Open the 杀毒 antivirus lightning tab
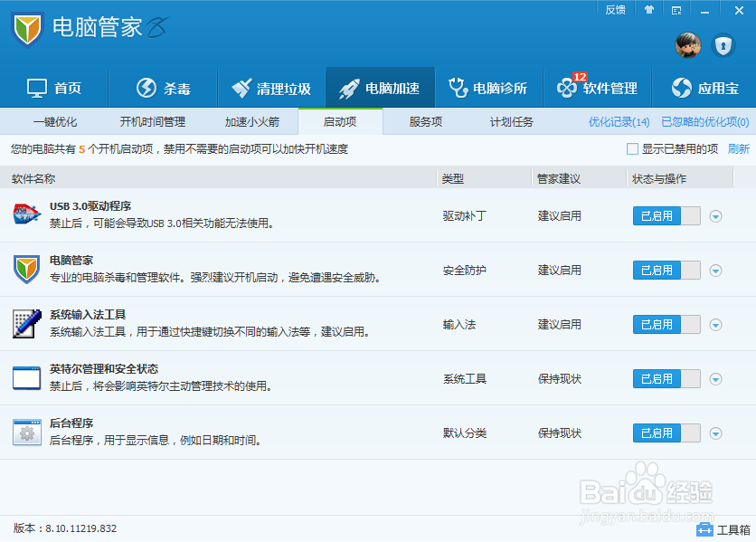 [164, 89]
